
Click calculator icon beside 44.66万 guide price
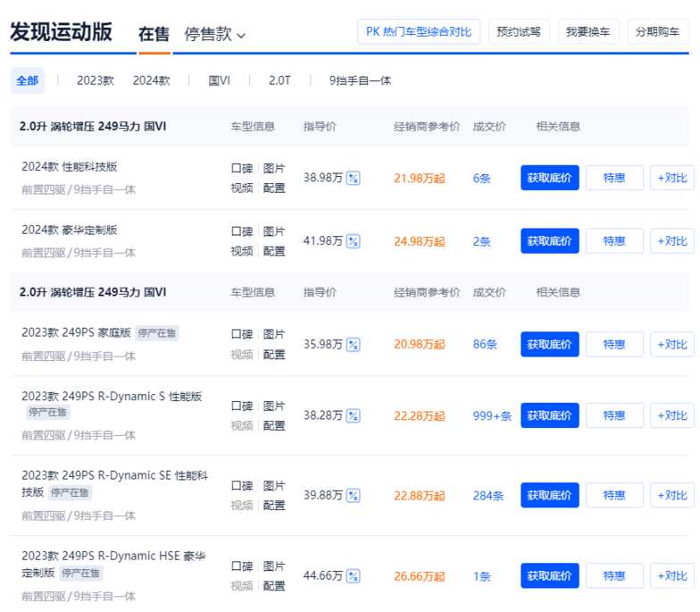click(x=354, y=576)
